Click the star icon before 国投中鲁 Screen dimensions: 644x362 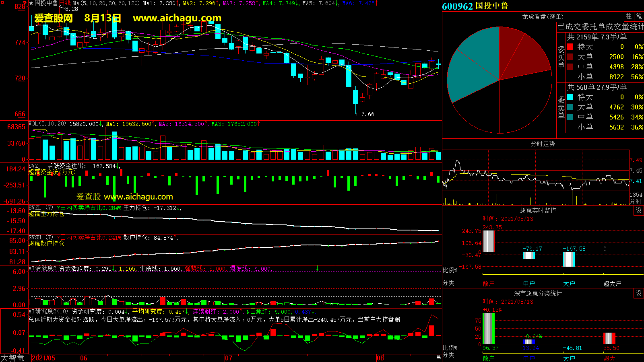coord(31,3)
